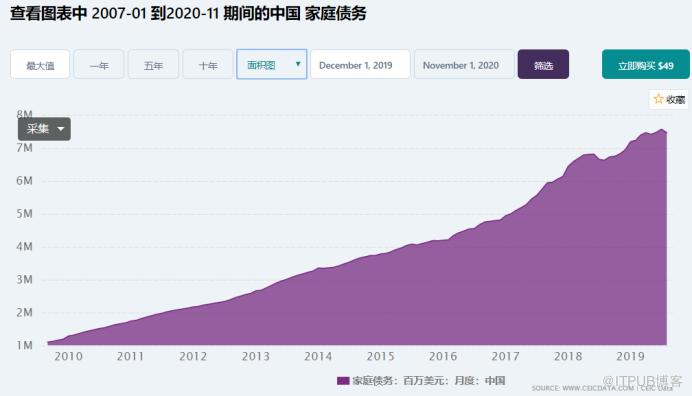Image resolution: width=692 pixels, height=396 pixels.
Task: Switch to the 五年 range
Action: pyautogui.click(x=153, y=64)
